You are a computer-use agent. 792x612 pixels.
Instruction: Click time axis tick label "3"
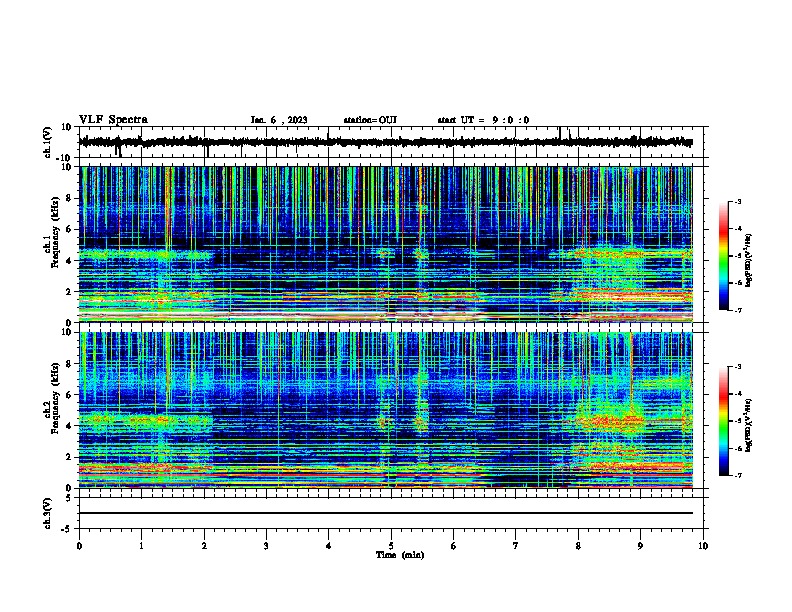point(266,546)
